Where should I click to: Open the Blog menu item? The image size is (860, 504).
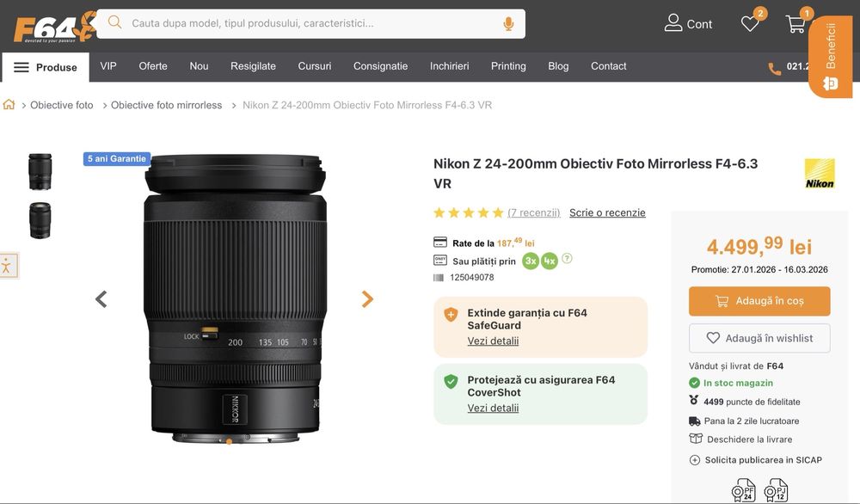click(x=558, y=66)
